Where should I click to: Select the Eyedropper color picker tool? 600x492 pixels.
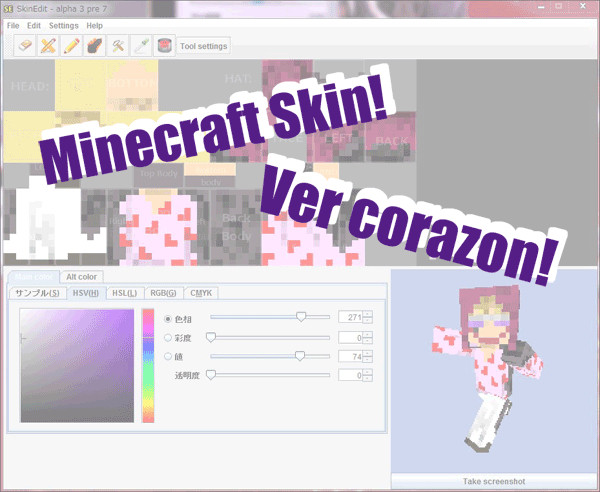tap(141, 46)
